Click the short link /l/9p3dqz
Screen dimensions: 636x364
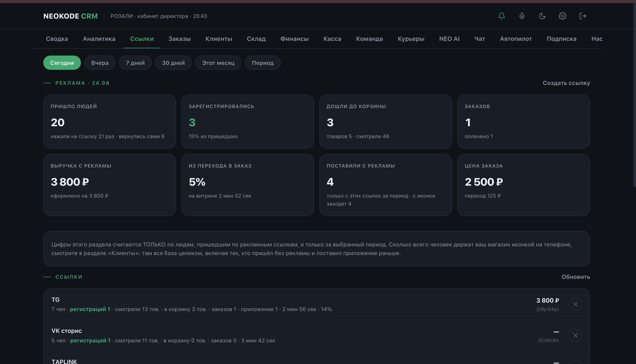[x=548, y=309]
